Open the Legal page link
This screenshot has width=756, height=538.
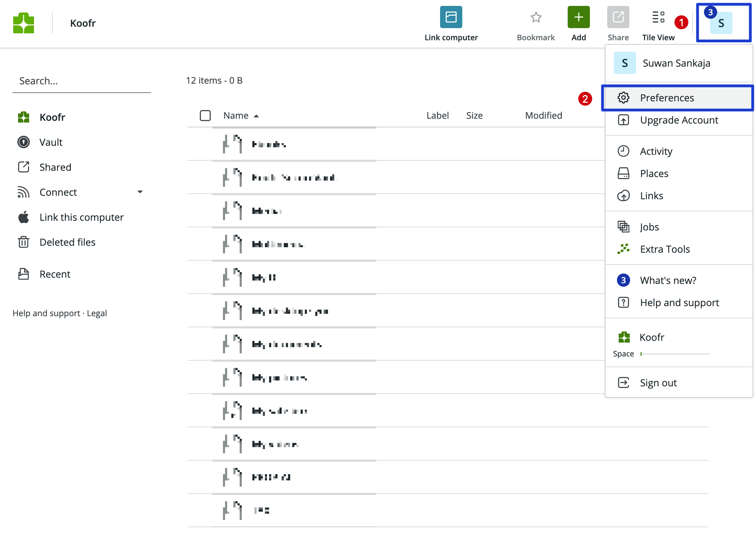click(97, 313)
